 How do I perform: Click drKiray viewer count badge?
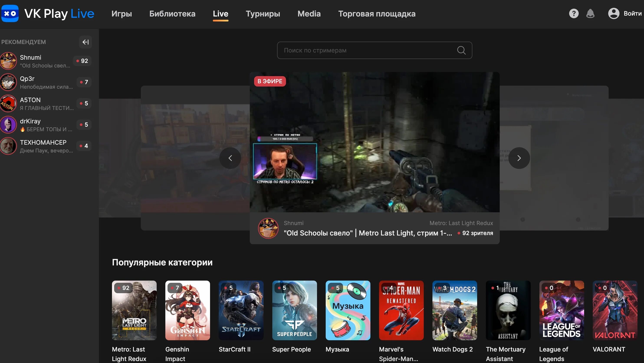coord(84,125)
